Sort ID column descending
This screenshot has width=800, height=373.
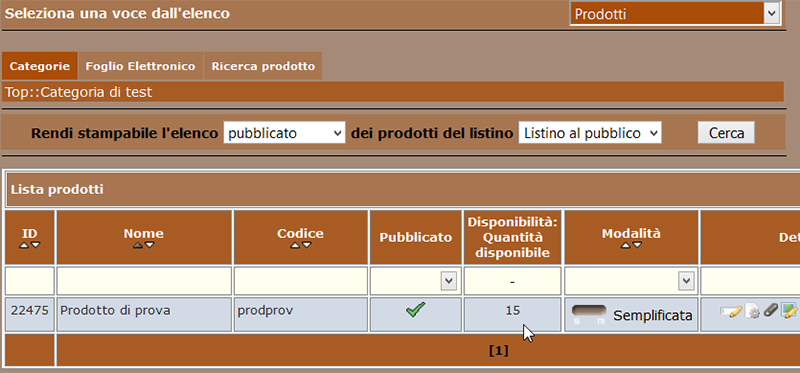(35, 245)
